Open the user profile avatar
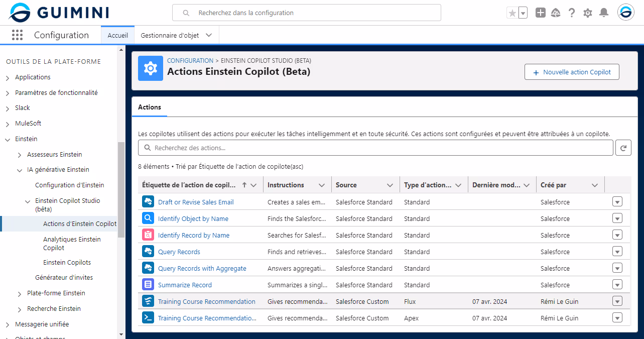 click(626, 13)
